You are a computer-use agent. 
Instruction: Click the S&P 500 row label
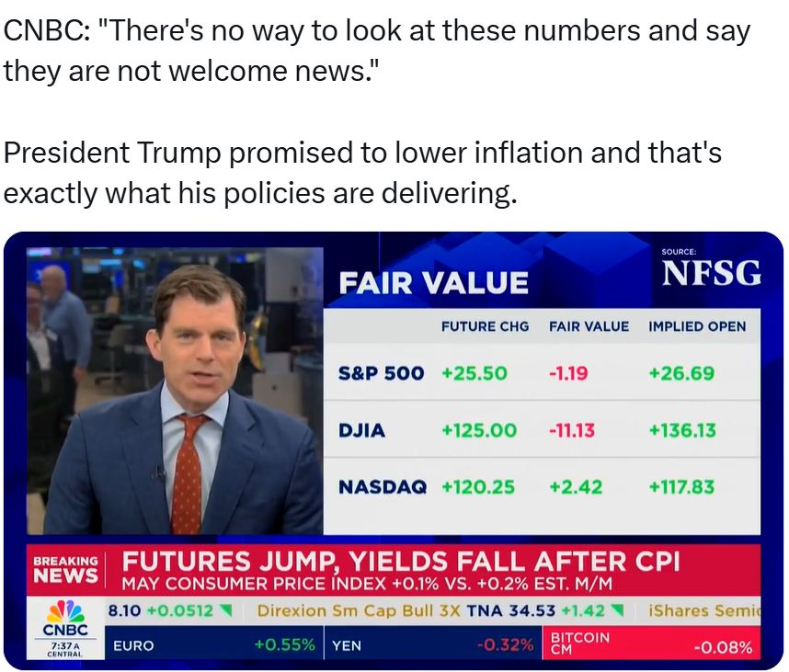(381, 373)
